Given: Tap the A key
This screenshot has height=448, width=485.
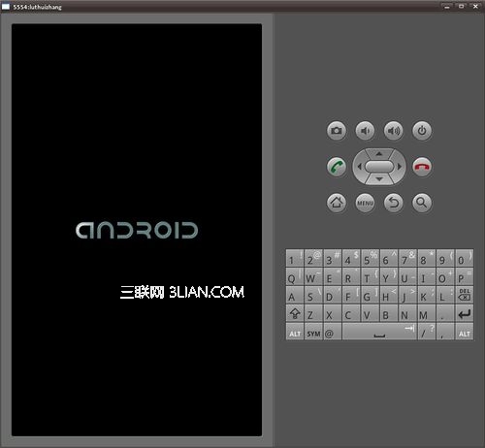Looking at the screenshot, I should click(x=295, y=295).
